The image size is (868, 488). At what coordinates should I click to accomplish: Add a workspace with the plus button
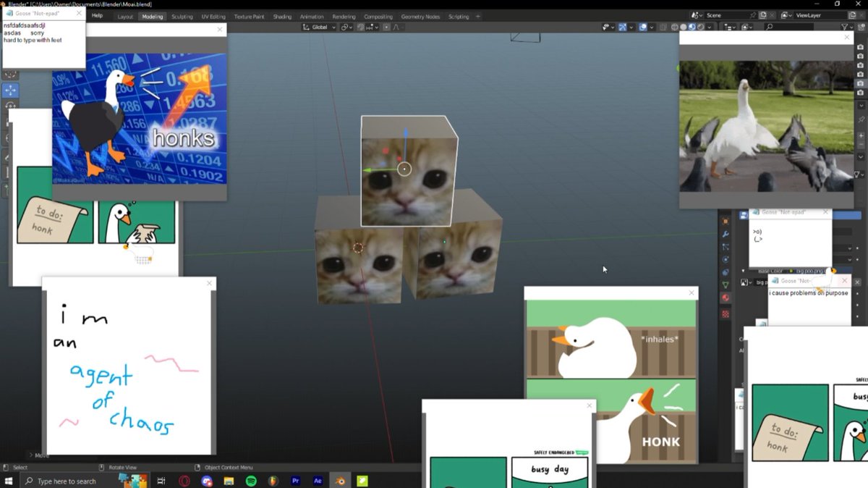click(x=478, y=16)
